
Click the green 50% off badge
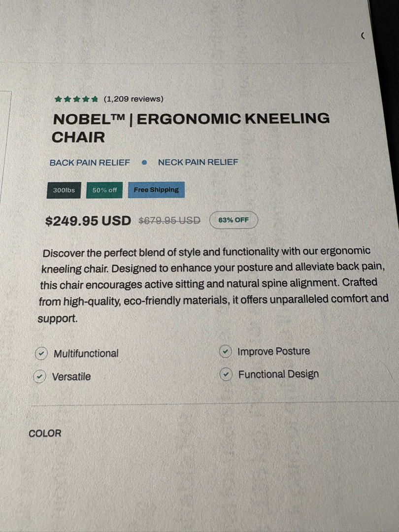click(104, 190)
